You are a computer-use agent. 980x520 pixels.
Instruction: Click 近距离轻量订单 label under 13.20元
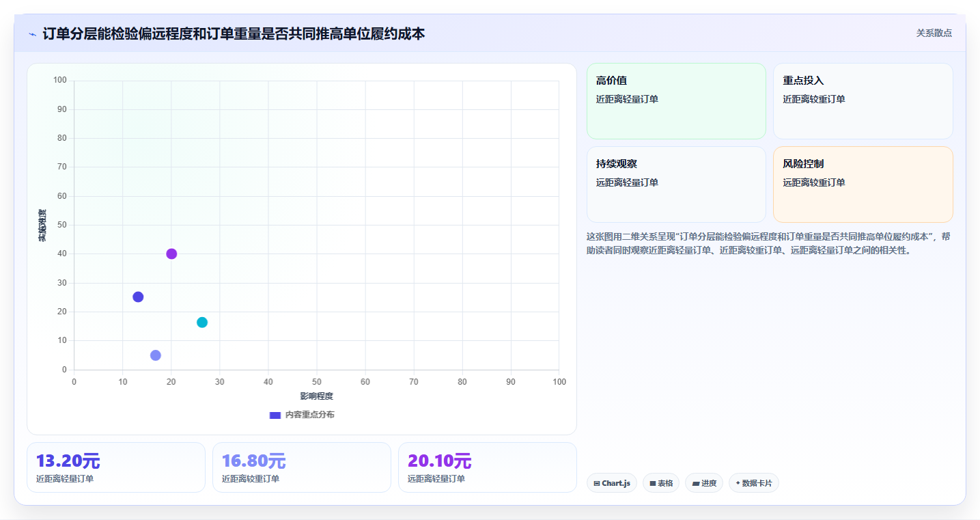(x=65, y=479)
